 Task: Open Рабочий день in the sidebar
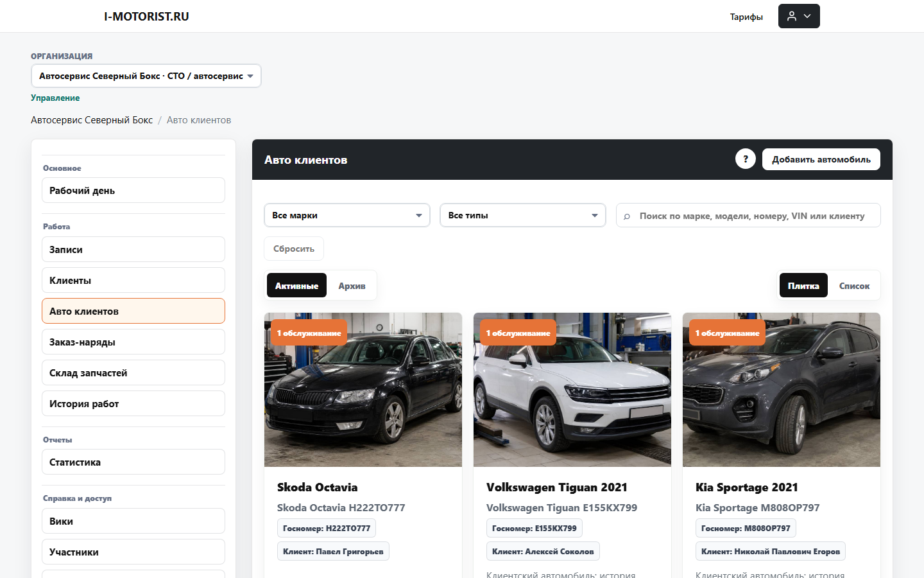[x=133, y=191]
